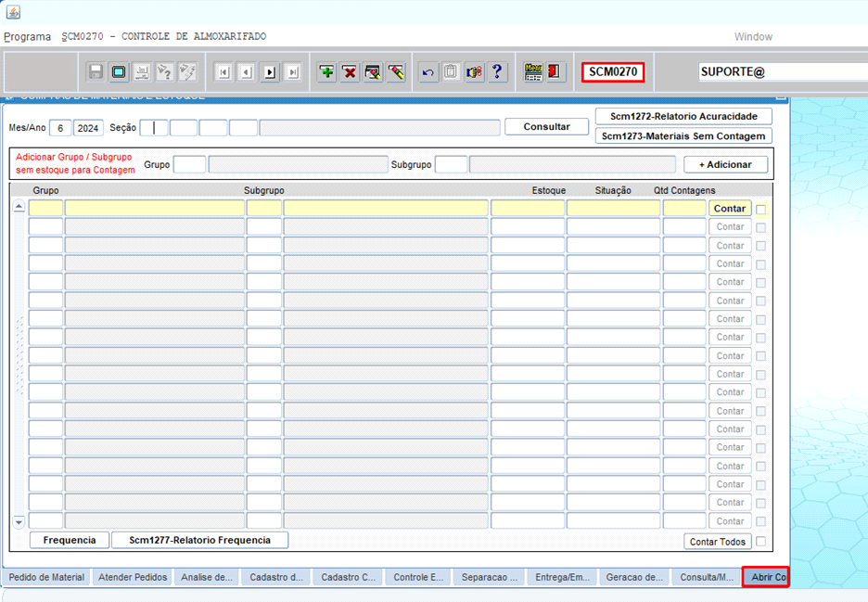Tick the checkbox beside Contar Todos
The height and width of the screenshot is (602, 868).
[x=761, y=541]
